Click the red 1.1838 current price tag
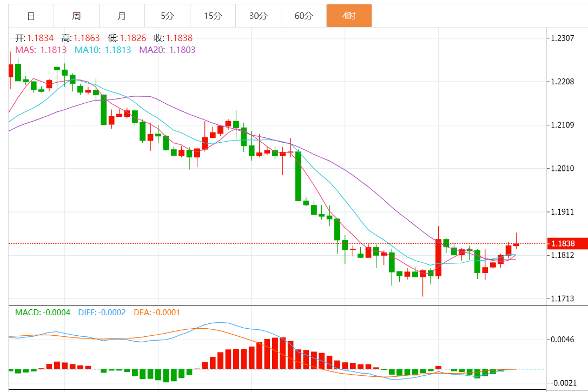 pyautogui.click(x=566, y=243)
